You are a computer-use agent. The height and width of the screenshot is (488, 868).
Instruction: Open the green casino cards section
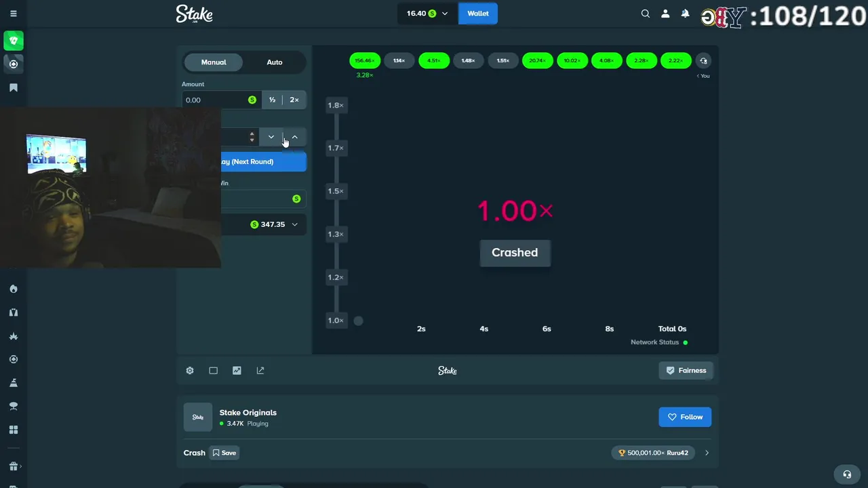point(14,41)
